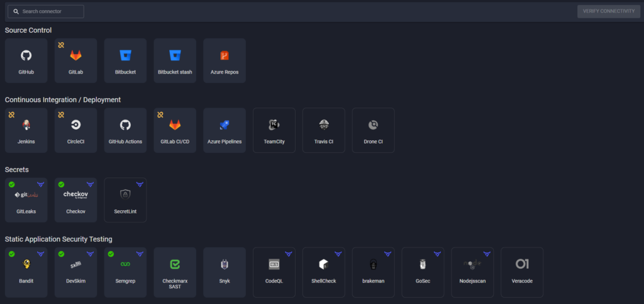
Task: Open the Bitbucket connector tile
Action: coord(125,61)
